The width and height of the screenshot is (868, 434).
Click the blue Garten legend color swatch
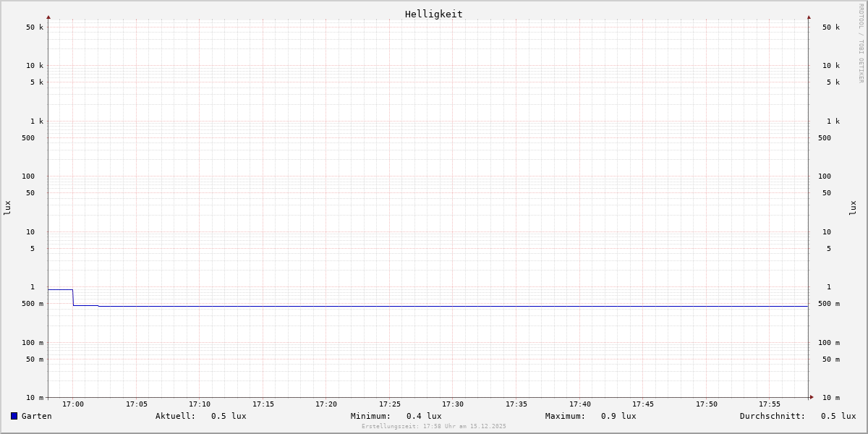point(14,416)
